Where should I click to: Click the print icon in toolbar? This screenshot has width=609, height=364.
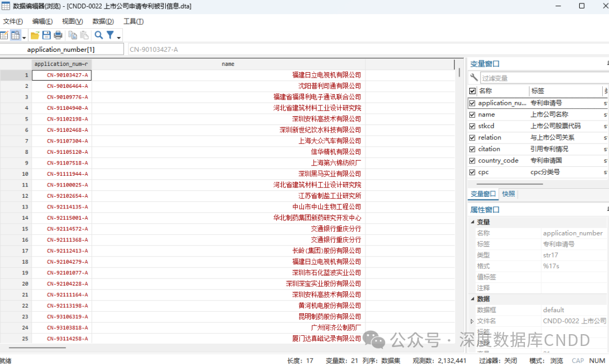[58, 35]
